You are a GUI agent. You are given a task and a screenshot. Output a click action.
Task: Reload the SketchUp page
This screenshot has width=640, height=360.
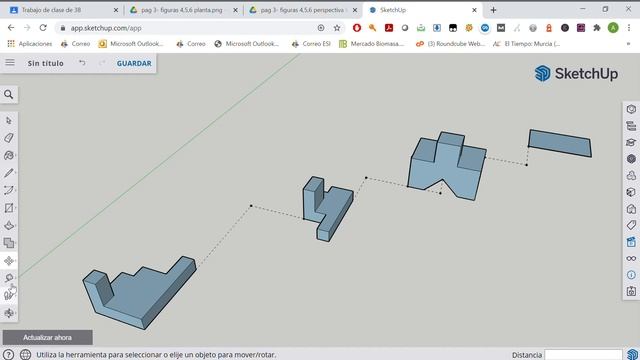[43, 28]
